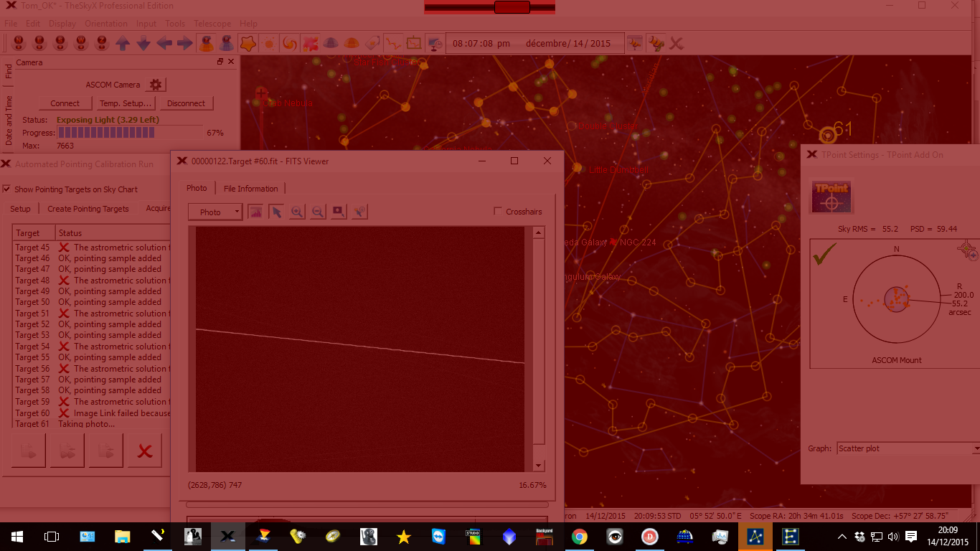980x551 pixels.
Task: Open the Find side tab
Action: click(9, 71)
